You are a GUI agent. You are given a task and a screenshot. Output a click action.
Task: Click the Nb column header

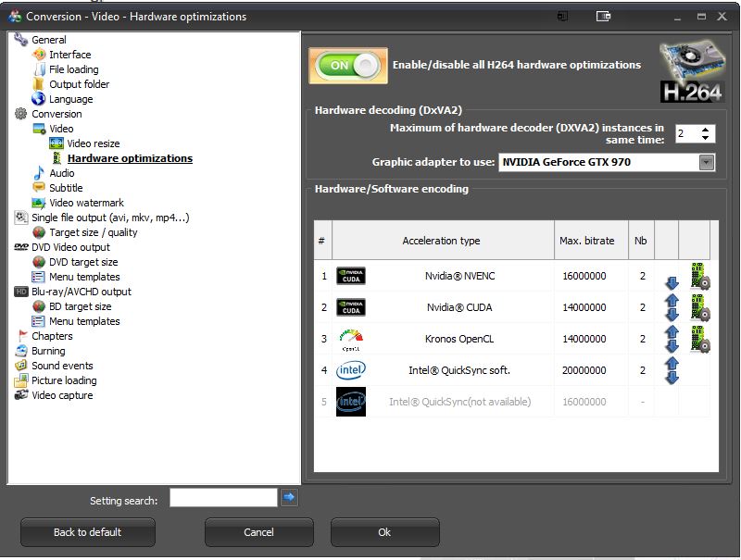[641, 241]
